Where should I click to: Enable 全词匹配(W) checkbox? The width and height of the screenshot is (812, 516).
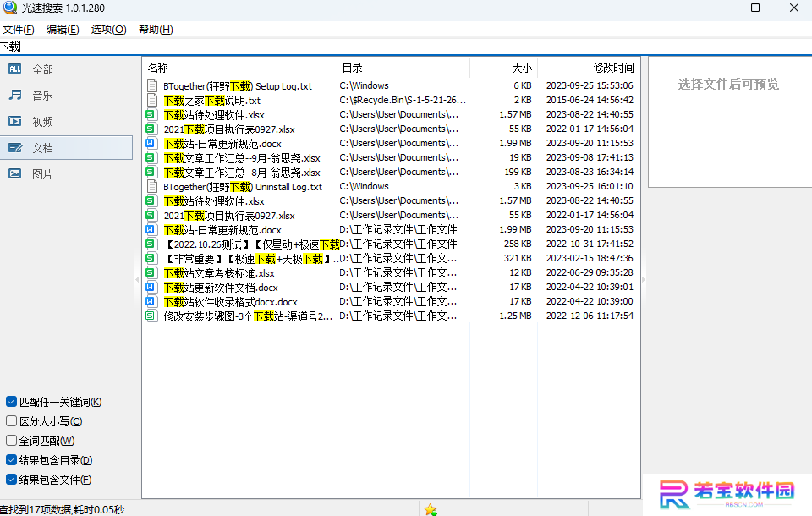tap(11, 441)
